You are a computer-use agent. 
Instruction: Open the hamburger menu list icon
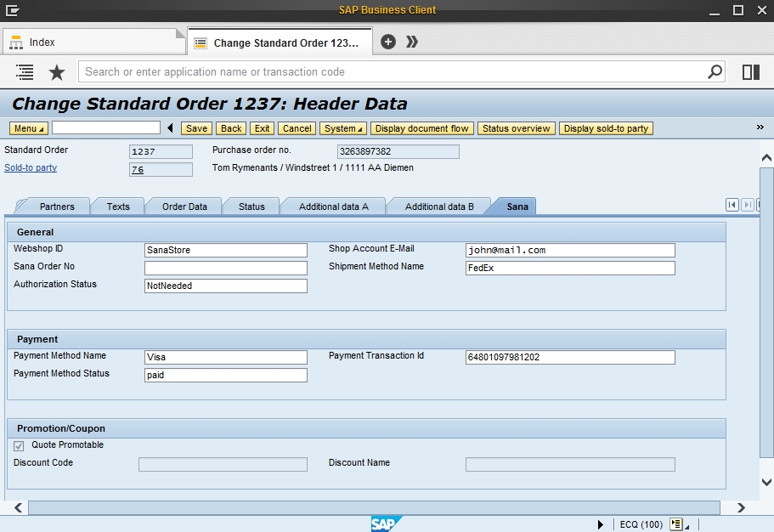25,71
